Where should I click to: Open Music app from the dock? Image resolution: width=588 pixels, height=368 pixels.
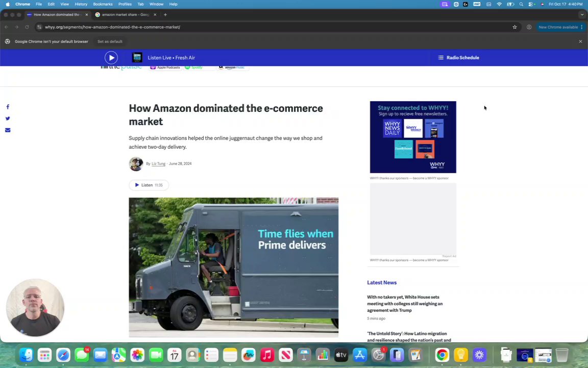tap(267, 355)
